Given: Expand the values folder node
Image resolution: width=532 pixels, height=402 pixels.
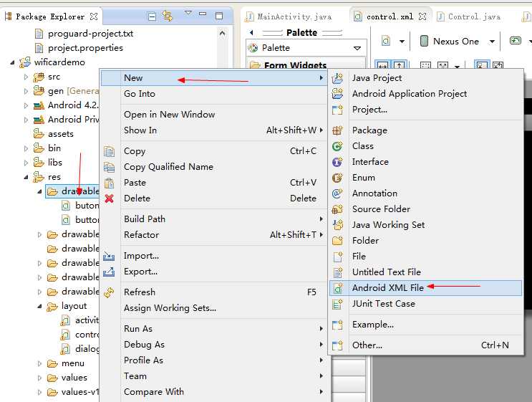Looking at the screenshot, I should 39,378.
